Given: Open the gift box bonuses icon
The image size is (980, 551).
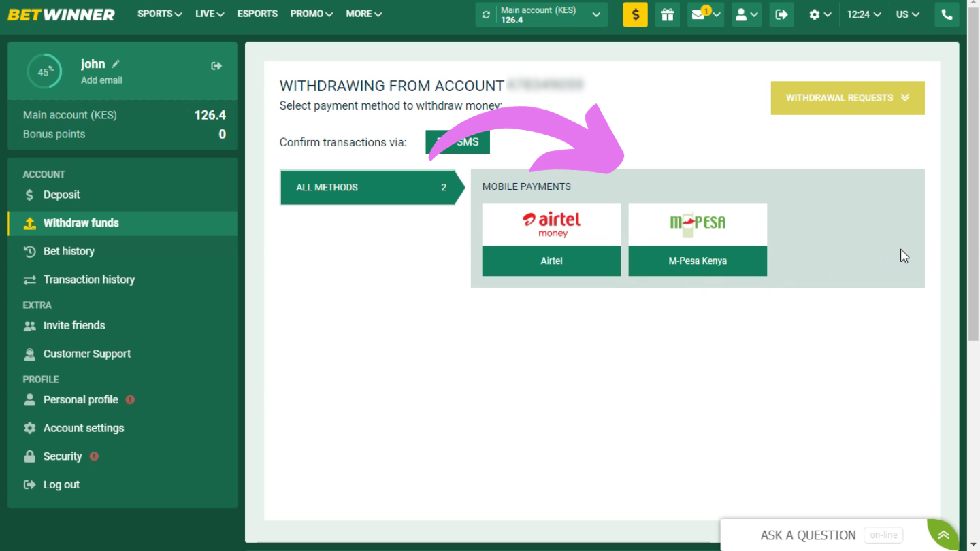Looking at the screenshot, I should 668,14.
